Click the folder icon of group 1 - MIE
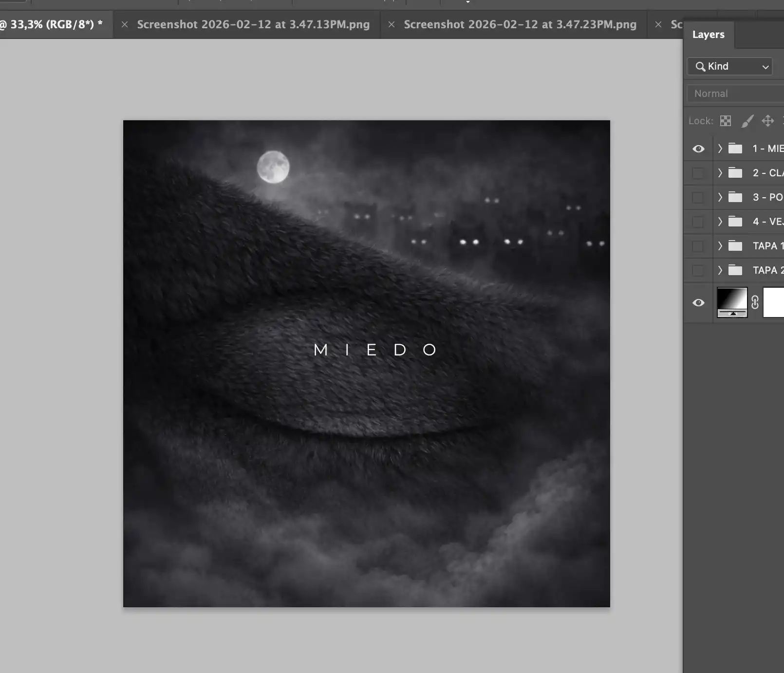 pyautogui.click(x=735, y=149)
